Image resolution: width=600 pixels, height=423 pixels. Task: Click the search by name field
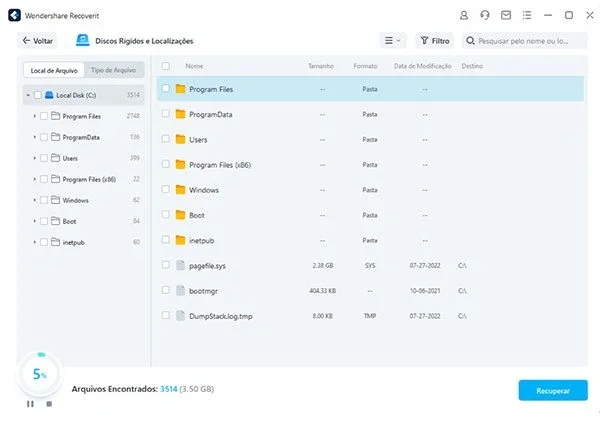[x=525, y=41]
